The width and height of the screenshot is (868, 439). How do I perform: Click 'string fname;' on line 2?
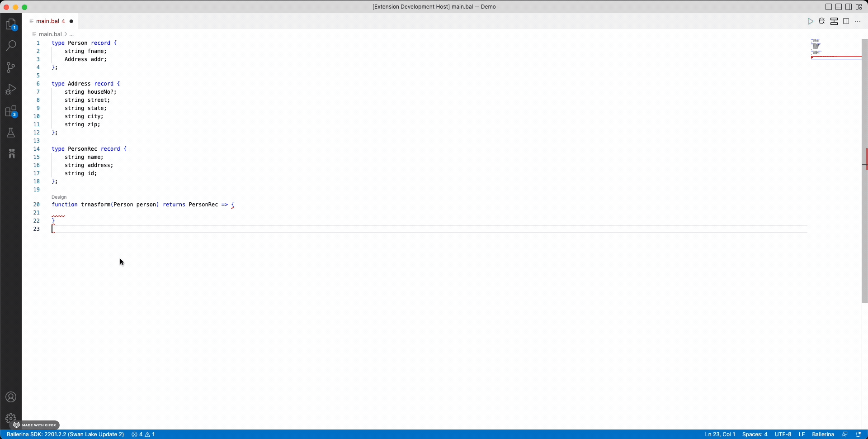[85, 51]
